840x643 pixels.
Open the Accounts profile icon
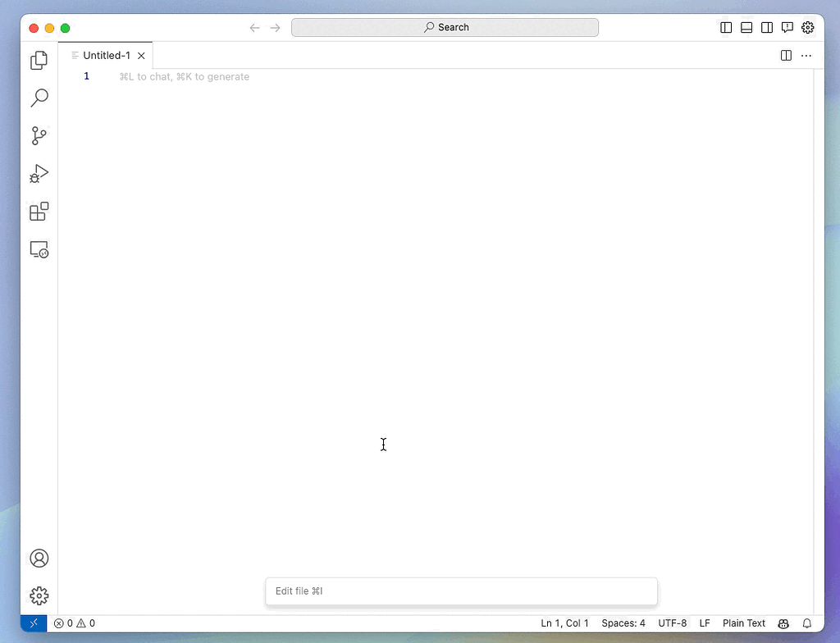coord(39,558)
